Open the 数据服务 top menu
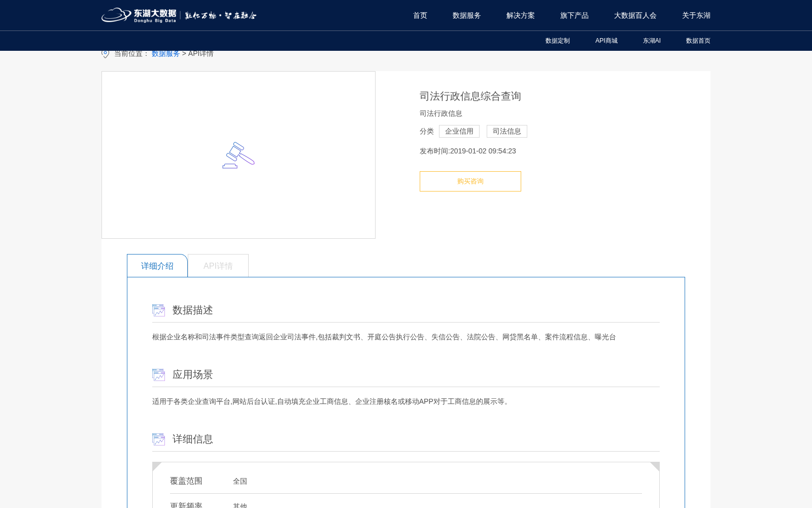 467,15
